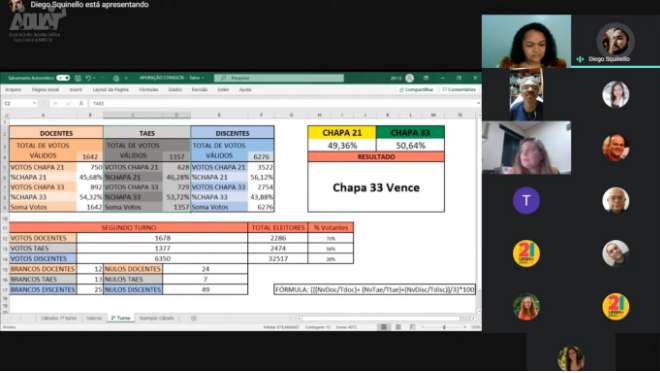
Task: Open the Dados ribbon tab
Action: point(175,90)
